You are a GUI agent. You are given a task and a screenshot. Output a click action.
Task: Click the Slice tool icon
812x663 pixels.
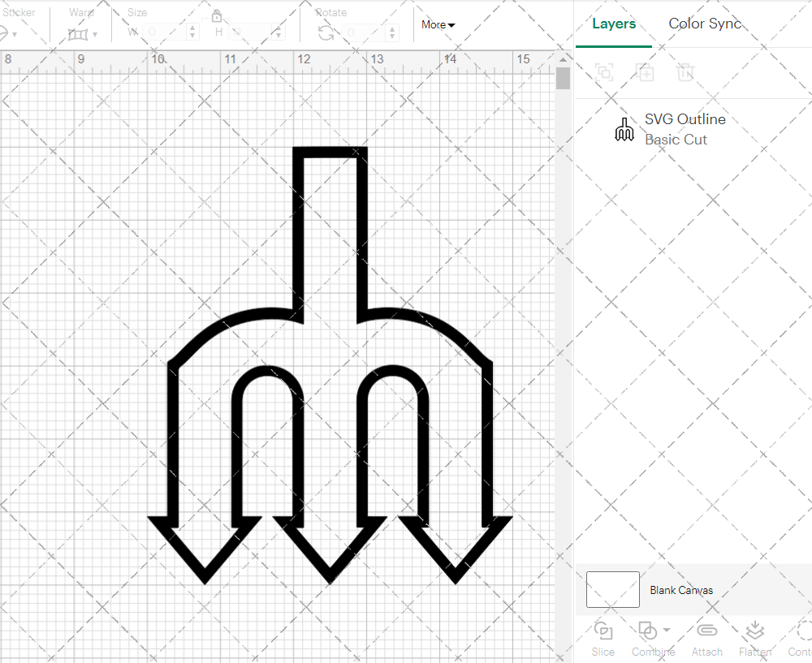point(603,631)
